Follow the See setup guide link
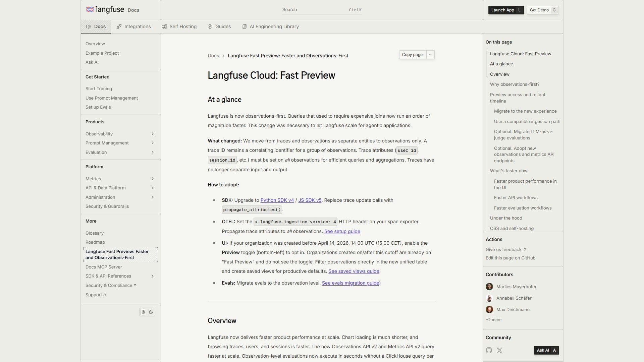 342,231
